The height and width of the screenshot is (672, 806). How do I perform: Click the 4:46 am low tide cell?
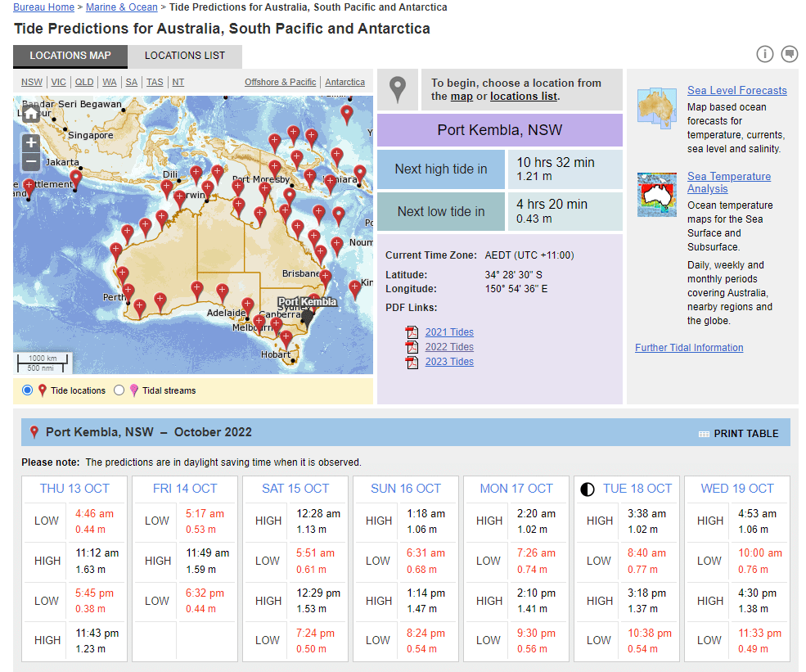pyautogui.click(x=95, y=521)
